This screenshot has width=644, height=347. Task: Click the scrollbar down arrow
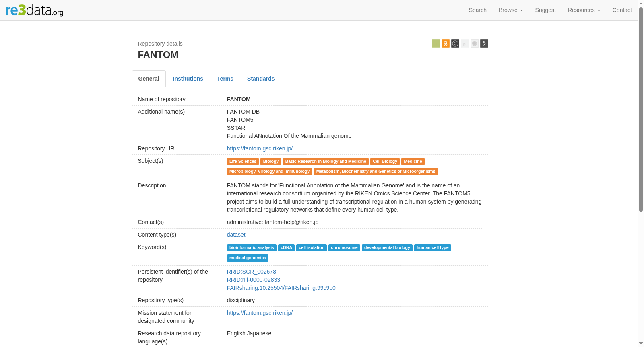click(641, 343)
